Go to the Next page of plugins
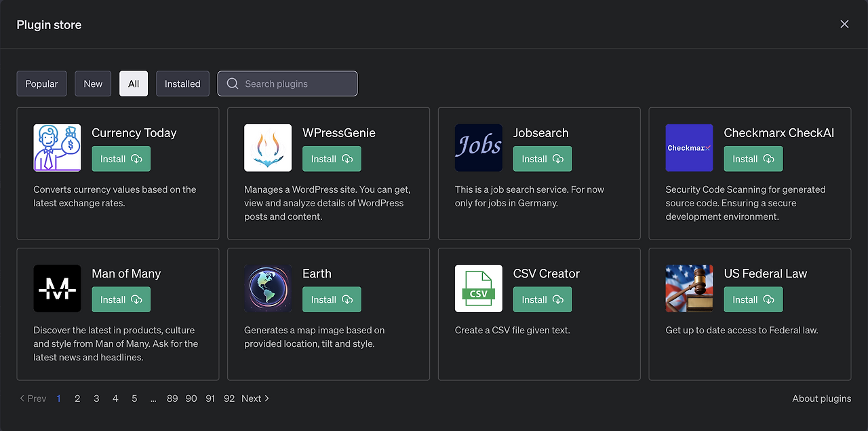This screenshot has width=868, height=431. click(256, 398)
